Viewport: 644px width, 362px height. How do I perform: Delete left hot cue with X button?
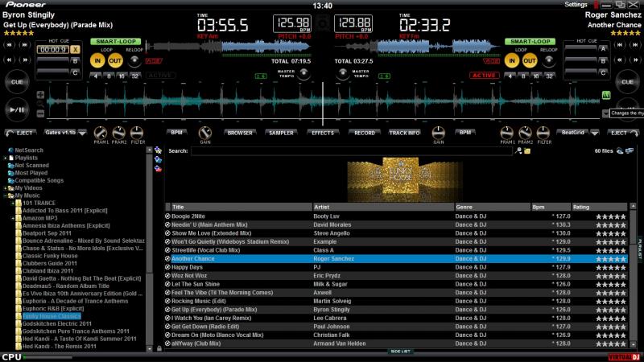(76, 49)
